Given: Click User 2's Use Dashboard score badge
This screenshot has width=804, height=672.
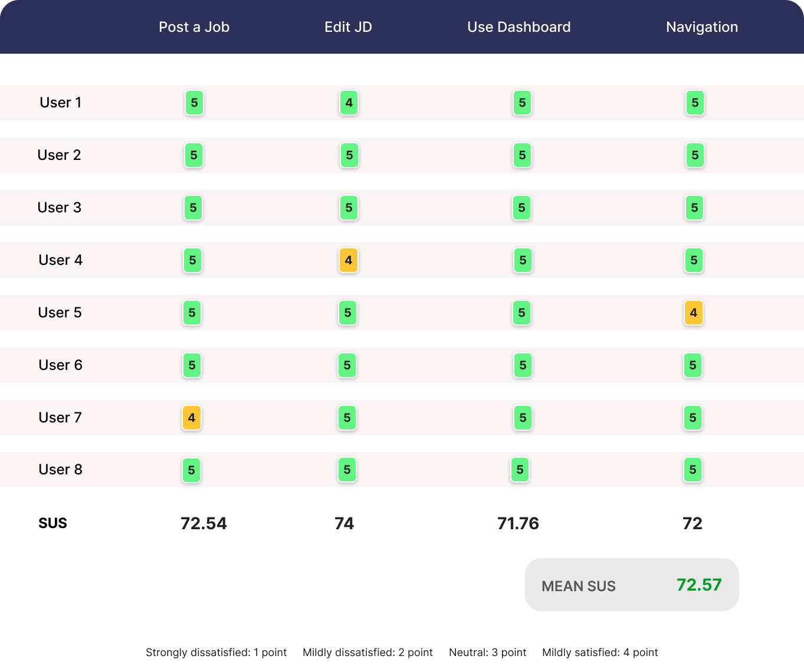Looking at the screenshot, I should pyautogui.click(x=522, y=155).
